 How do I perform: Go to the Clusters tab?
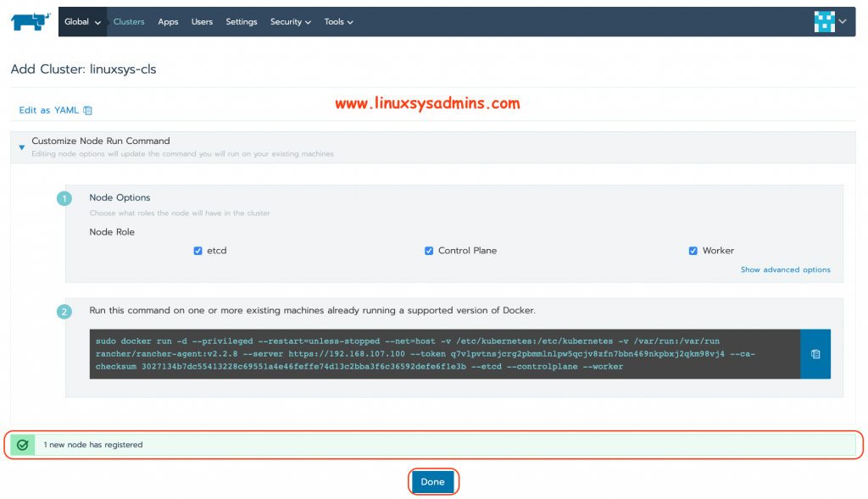pyautogui.click(x=129, y=21)
